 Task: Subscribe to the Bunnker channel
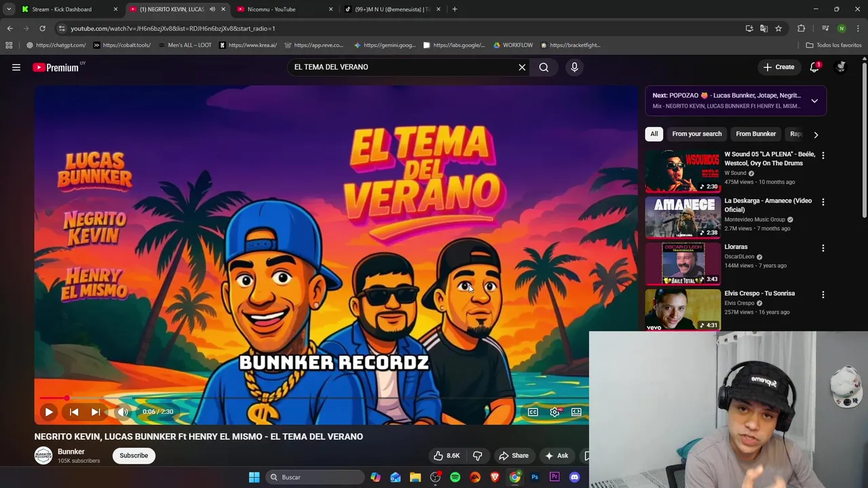134,455
